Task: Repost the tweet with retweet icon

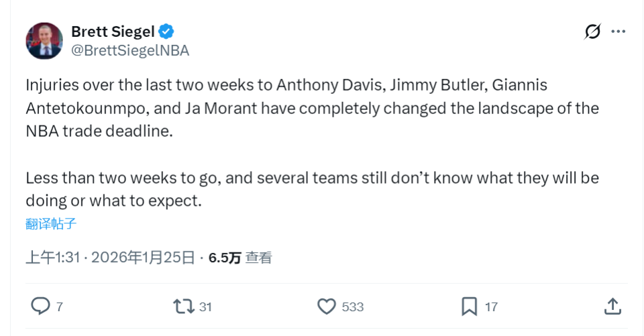Action: coord(182,306)
